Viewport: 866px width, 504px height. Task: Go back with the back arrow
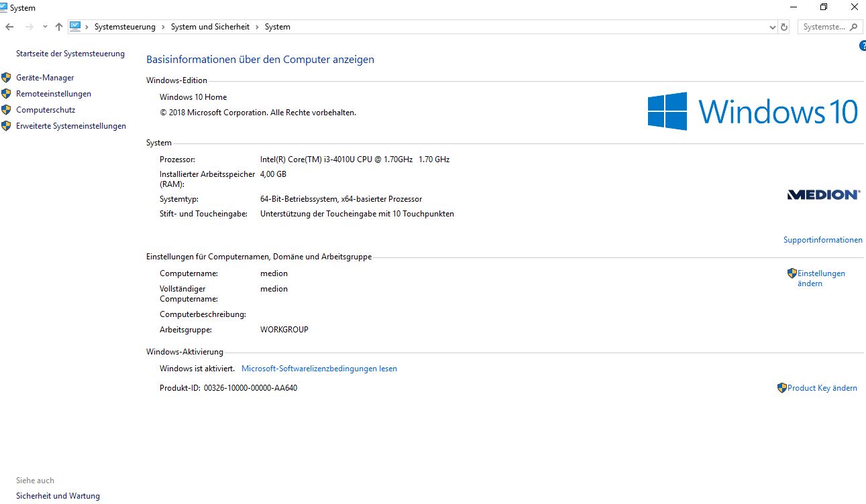[9, 27]
